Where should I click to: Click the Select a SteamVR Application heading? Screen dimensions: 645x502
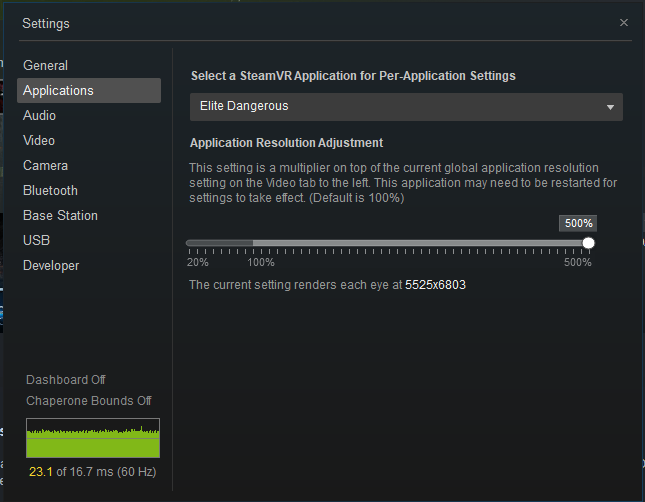click(353, 76)
